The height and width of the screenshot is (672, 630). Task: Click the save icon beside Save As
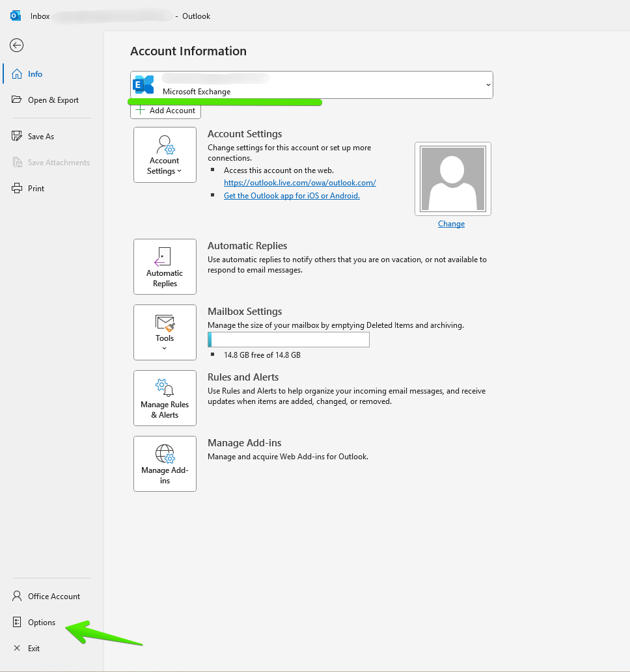(x=17, y=136)
